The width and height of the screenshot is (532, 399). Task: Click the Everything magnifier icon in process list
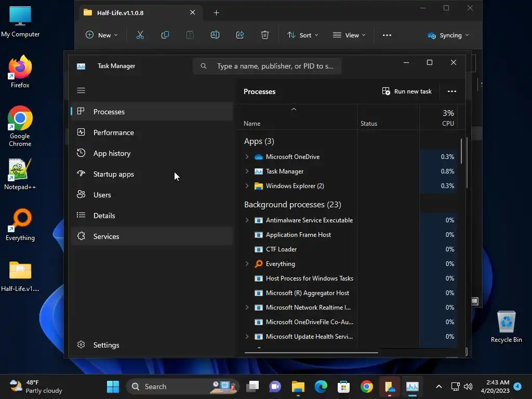click(x=259, y=263)
